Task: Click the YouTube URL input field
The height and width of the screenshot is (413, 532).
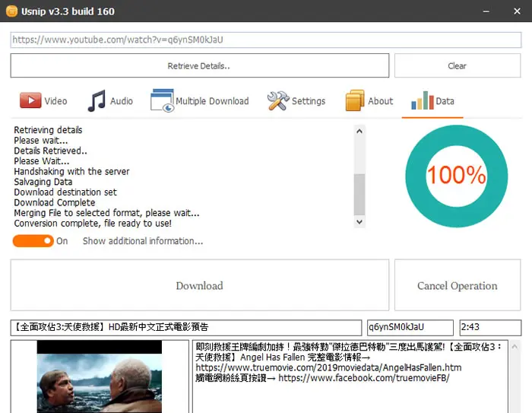Action: click(266, 40)
